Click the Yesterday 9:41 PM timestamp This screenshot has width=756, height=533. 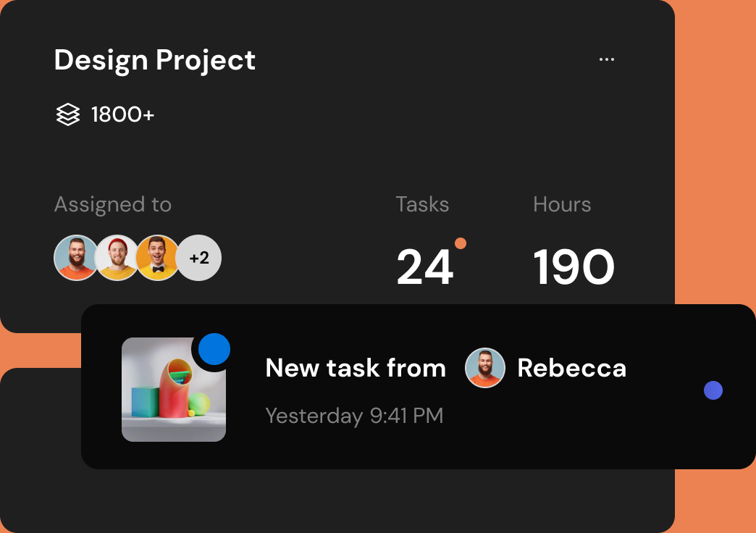[354, 416]
